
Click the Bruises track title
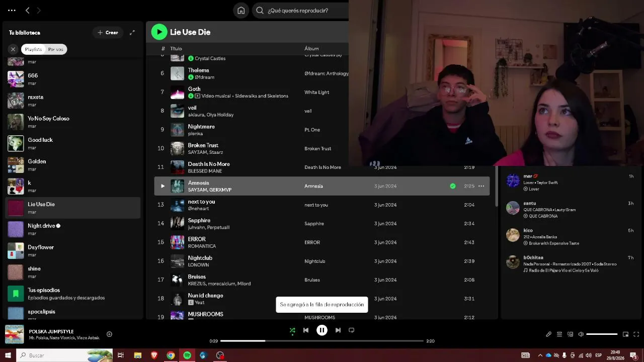click(x=197, y=277)
